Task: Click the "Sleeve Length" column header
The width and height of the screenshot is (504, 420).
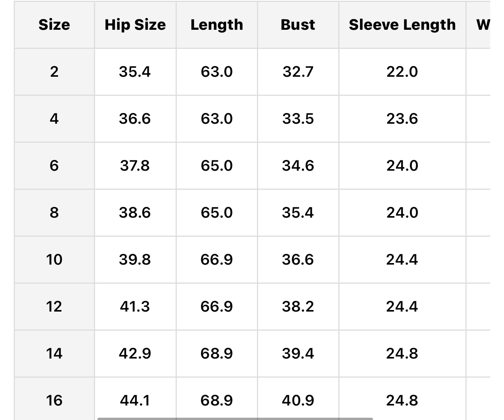Action: click(402, 25)
